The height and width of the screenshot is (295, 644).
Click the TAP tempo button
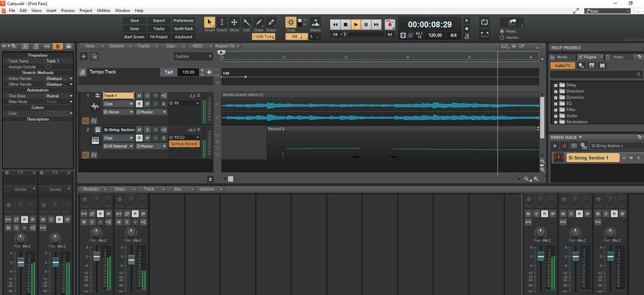(x=169, y=72)
